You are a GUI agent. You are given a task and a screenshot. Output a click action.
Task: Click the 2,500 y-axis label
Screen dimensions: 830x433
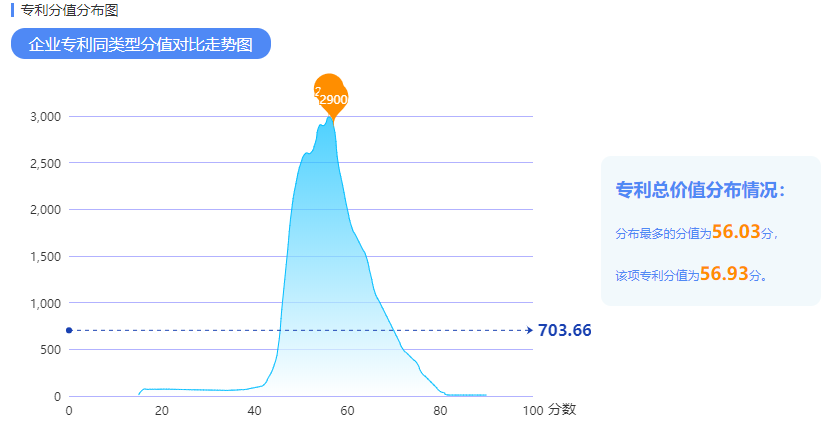click(45, 163)
